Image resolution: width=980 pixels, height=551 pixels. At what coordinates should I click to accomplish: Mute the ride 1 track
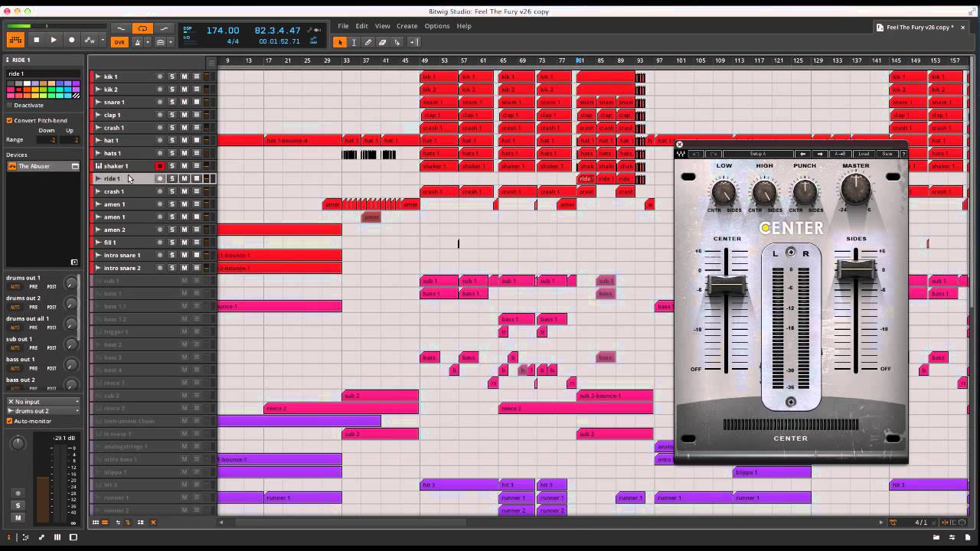tap(185, 178)
